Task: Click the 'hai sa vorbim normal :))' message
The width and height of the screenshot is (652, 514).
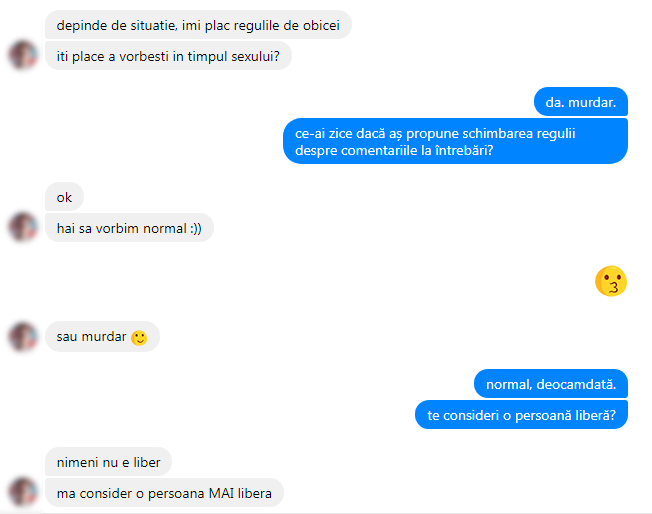Action: coord(129,228)
